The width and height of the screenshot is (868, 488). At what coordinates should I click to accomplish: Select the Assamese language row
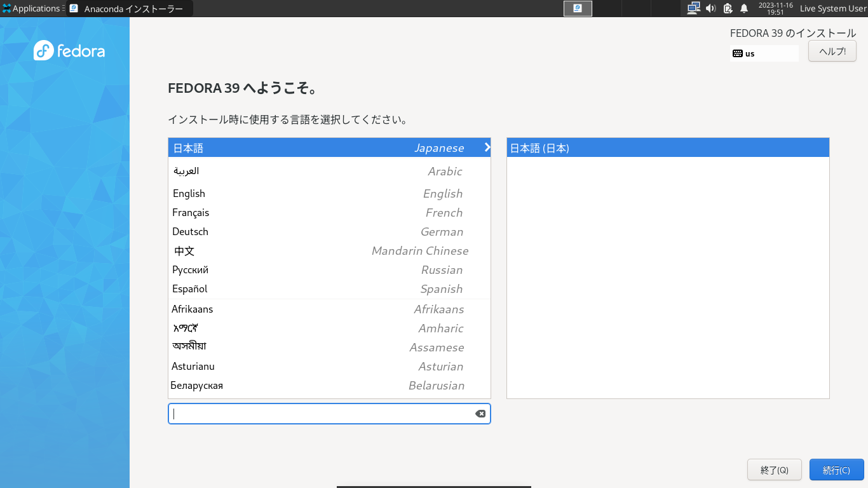(329, 347)
